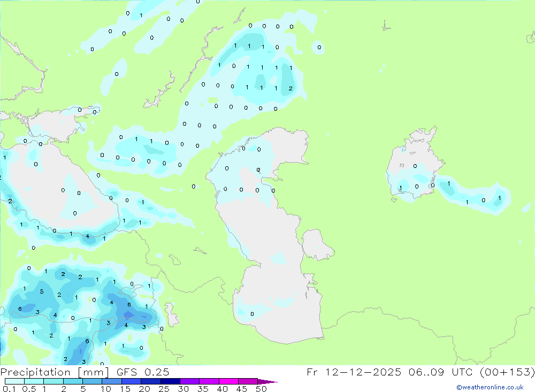Screen dimensions: 535x392
Task: Click the 30–35 mm purple legend swatch
Action: 190,381
